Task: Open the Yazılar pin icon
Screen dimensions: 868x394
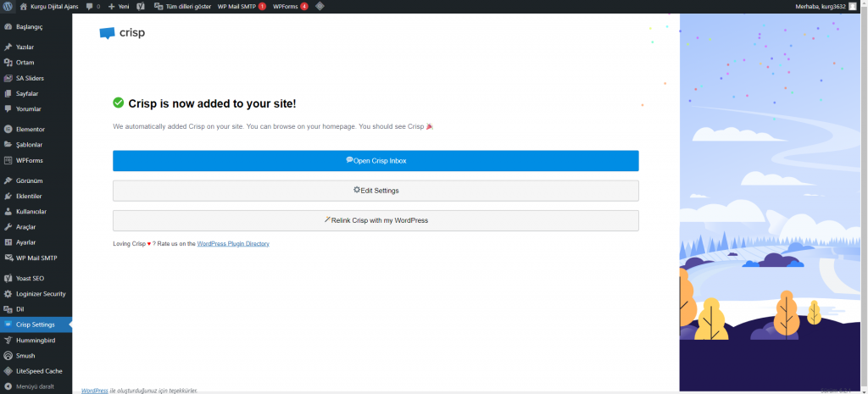Action: pos(8,47)
